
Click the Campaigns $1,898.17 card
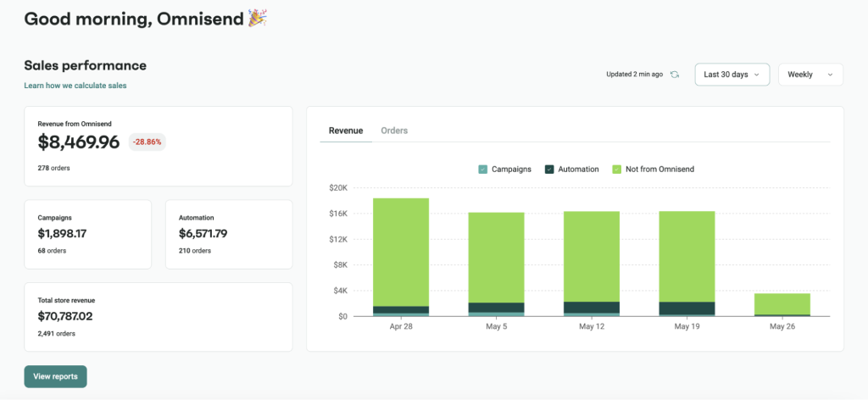88,234
